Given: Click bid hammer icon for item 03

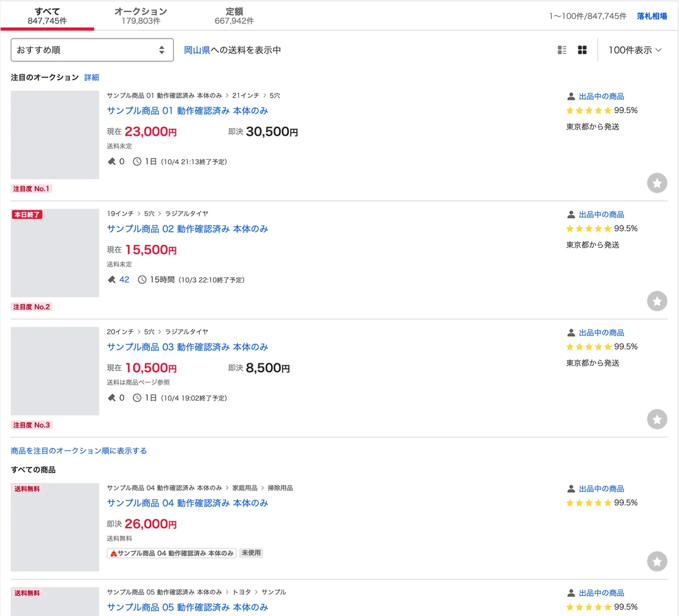Looking at the screenshot, I should tap(112, 398).
